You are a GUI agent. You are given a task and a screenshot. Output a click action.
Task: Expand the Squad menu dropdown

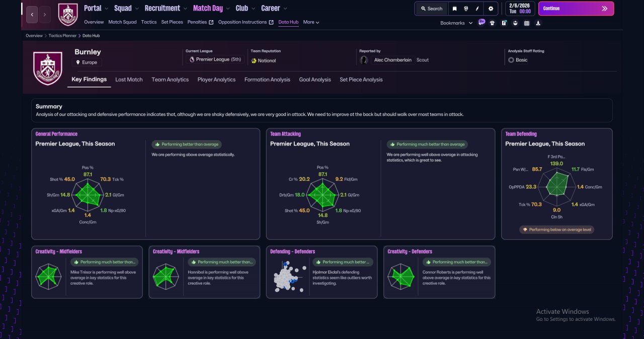pos(137,9)
